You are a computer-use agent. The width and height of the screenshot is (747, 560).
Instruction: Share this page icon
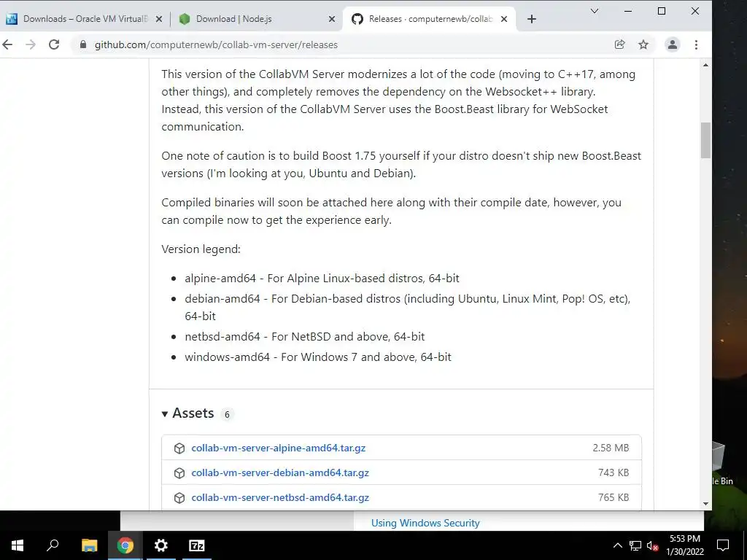pyautogui.click(x=620, y=44)
